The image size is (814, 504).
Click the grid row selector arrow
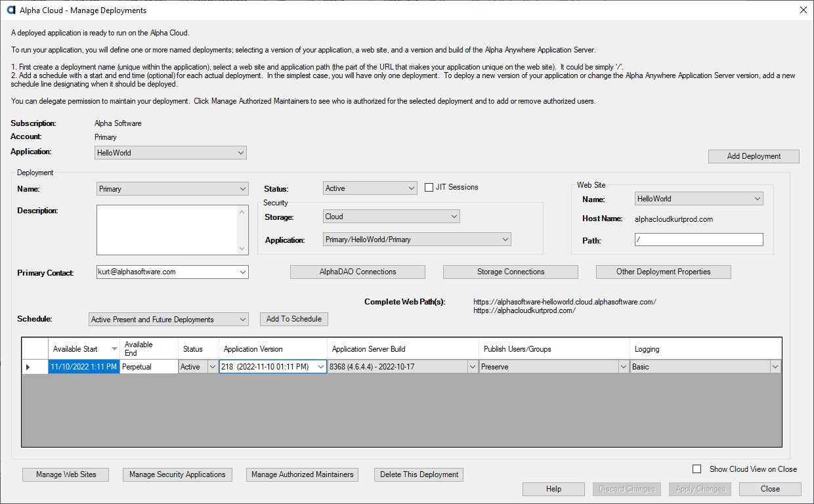coord(28,367)
